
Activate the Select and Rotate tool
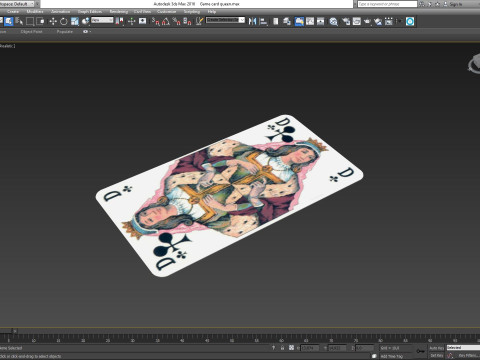click(63, 21)
